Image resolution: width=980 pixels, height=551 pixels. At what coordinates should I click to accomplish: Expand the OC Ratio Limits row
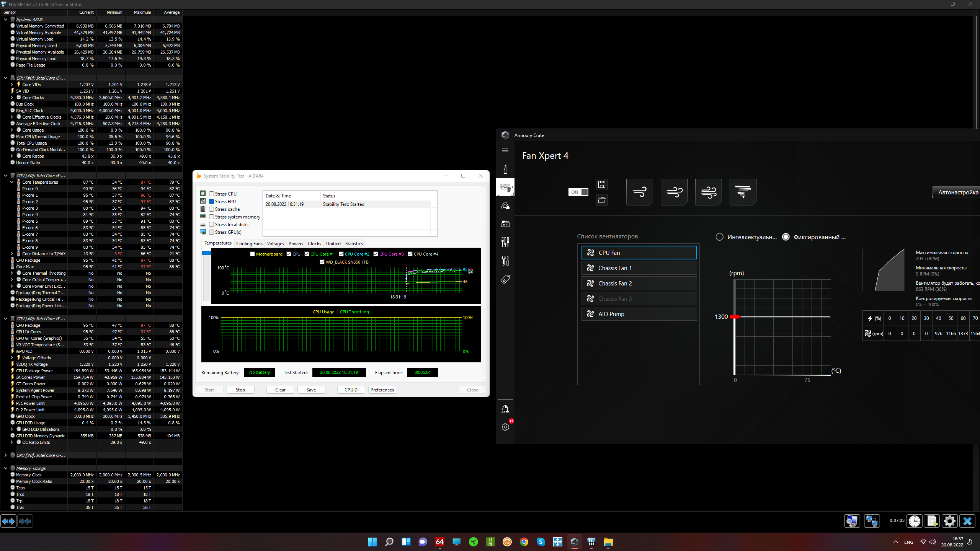click(x=11, y=442)
